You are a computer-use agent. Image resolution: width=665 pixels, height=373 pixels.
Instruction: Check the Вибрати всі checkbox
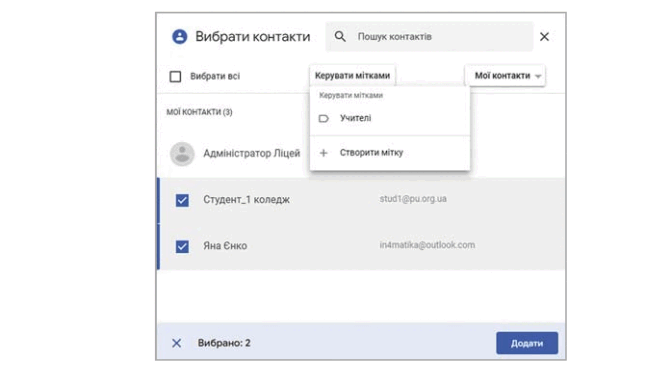coord(175,76)
